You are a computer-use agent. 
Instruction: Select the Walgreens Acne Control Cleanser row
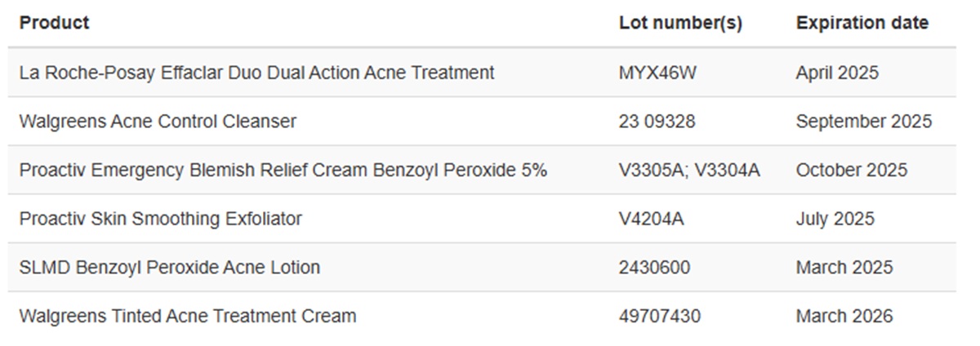tap(158, 122)
